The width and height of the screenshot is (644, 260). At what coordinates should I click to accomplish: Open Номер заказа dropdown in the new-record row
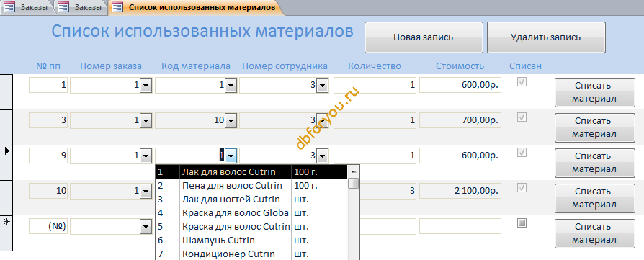[x=146, y=226]
